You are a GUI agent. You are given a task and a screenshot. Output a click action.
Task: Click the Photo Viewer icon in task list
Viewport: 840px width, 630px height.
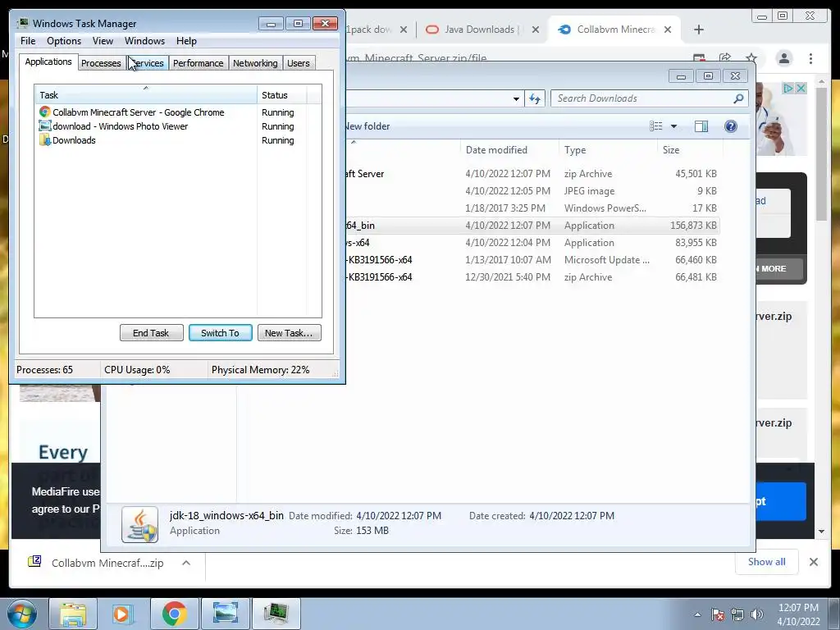[x=45, y=126]
